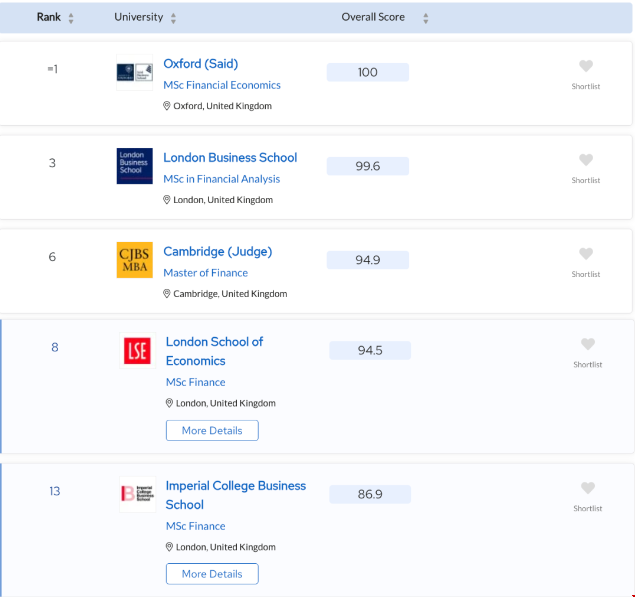Sort by Overall Score column arrows
The height and width of the screenshot is (597, 635).
pyautogui.click(x=425, y=18)
